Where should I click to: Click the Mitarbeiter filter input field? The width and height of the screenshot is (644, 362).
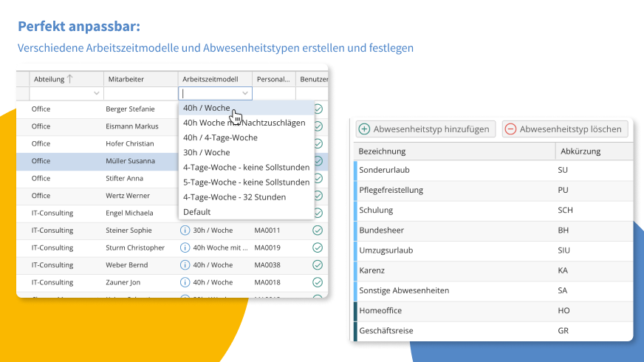(140, 94)
